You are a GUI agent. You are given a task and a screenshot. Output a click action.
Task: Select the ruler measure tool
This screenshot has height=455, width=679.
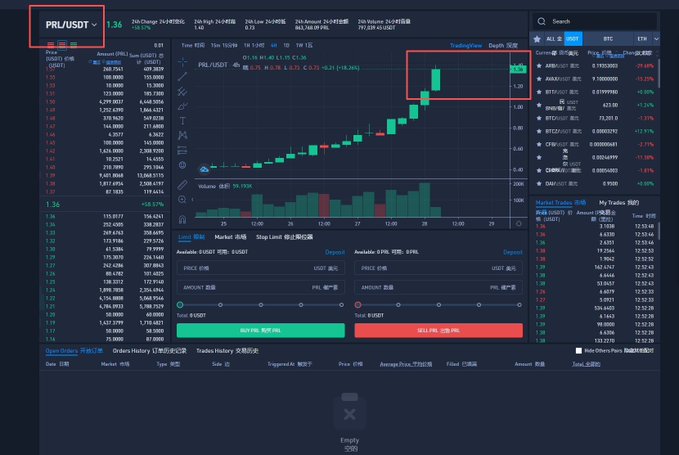182,184
